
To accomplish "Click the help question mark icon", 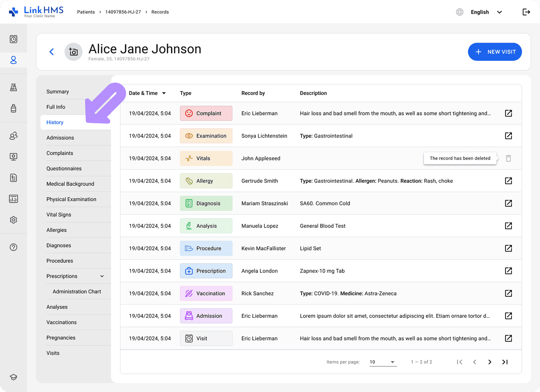I will coord(13,247).
